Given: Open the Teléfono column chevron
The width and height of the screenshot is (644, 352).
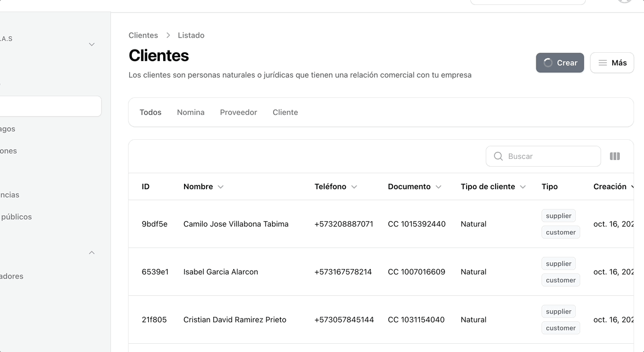Looking at the screenshot, I should (x=354, y=186).
